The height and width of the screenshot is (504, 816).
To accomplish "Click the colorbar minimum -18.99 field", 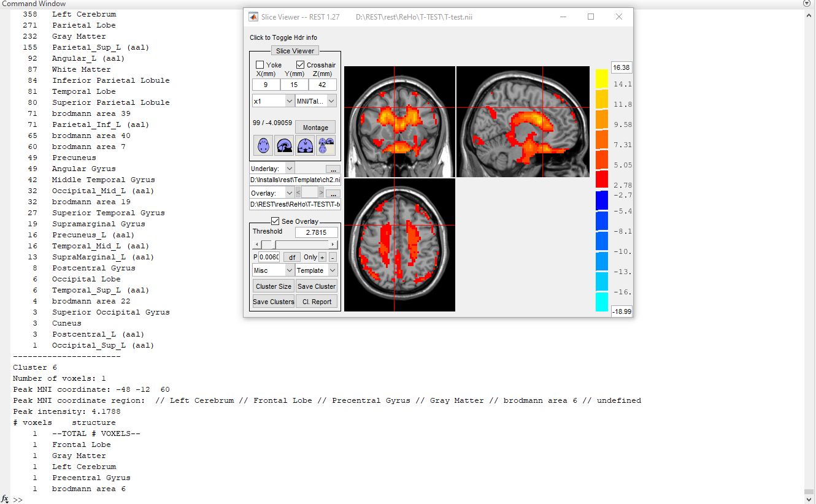I will click(622, 311).
